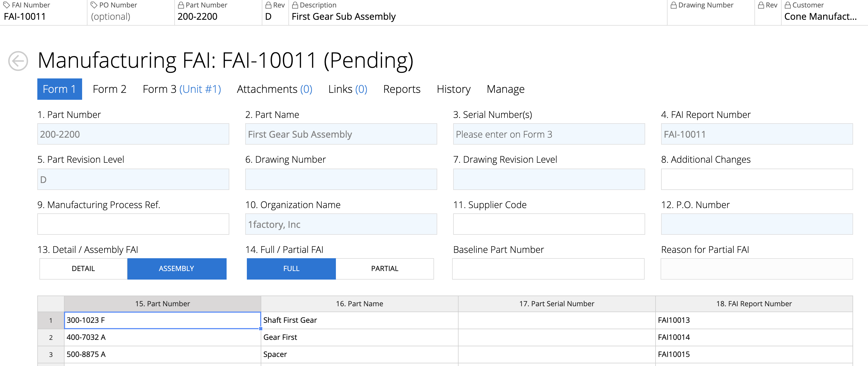The height and width of the screenshot is (366, 868).
Task: Click the 3. Serial Number(s) field
Action: click(x=549, y=134)
